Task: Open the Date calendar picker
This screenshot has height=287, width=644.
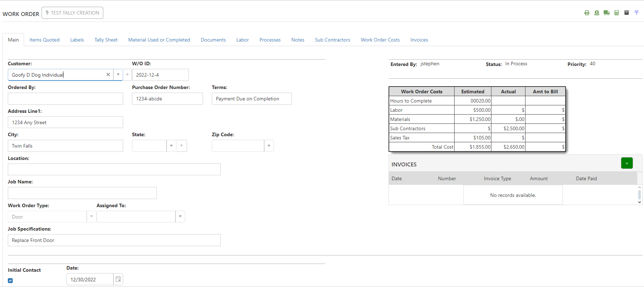Action: pyautogui.click(x=118, y=279)
